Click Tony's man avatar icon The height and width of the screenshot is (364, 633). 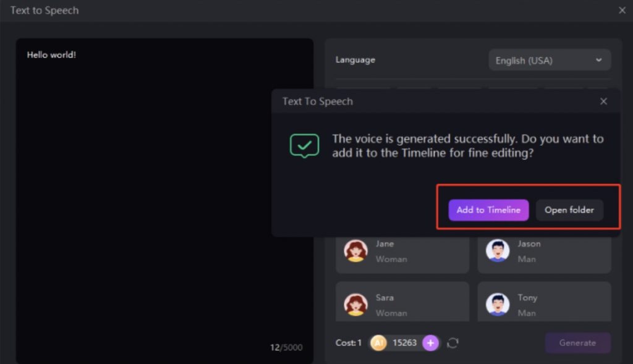[498, 305]
